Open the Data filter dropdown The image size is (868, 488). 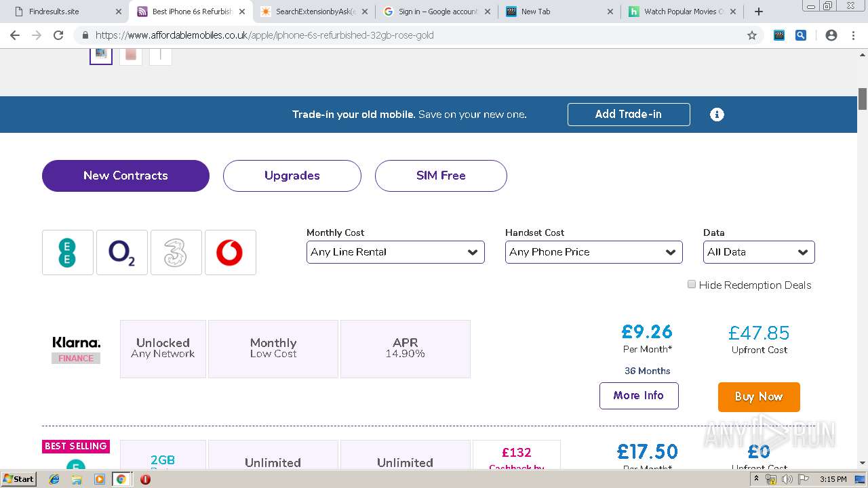(758, 252)
